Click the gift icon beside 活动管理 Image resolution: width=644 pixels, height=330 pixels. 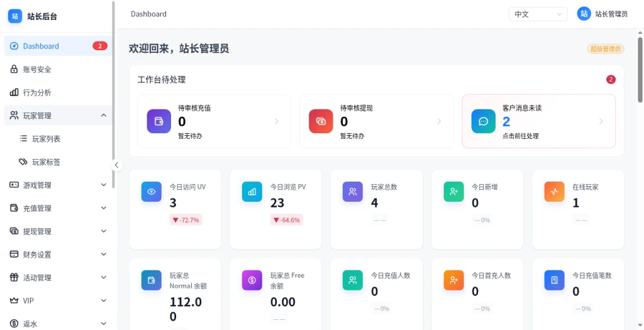click(x=14, y=277)
